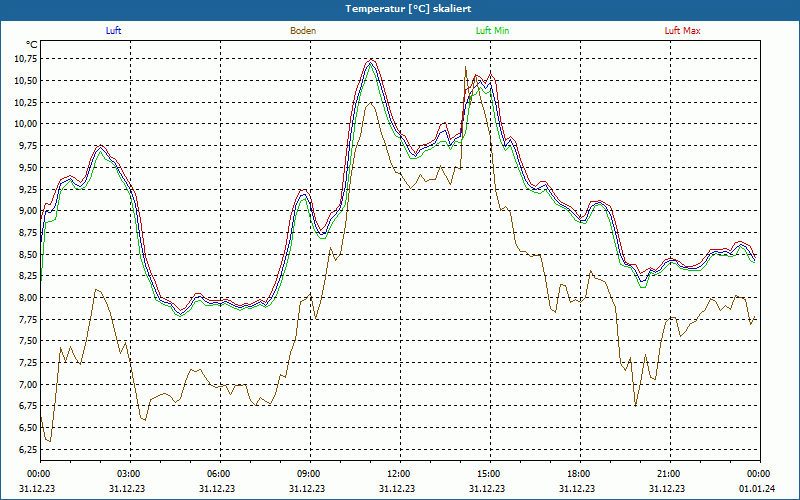
Task: Click the 15:00 time axis label
Action: point(490,474)
